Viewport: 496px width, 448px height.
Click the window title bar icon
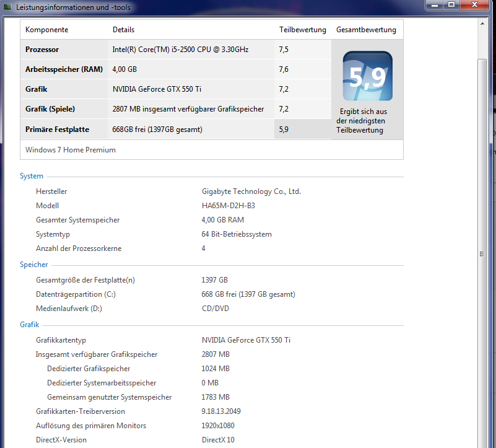tap(7, 7)
